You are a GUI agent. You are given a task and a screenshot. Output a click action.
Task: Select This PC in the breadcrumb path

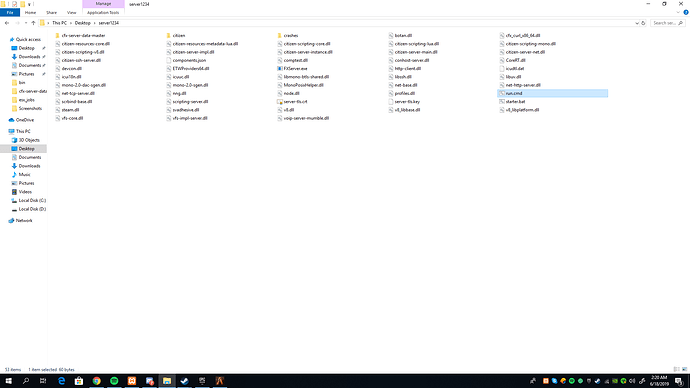click(59, 23)
